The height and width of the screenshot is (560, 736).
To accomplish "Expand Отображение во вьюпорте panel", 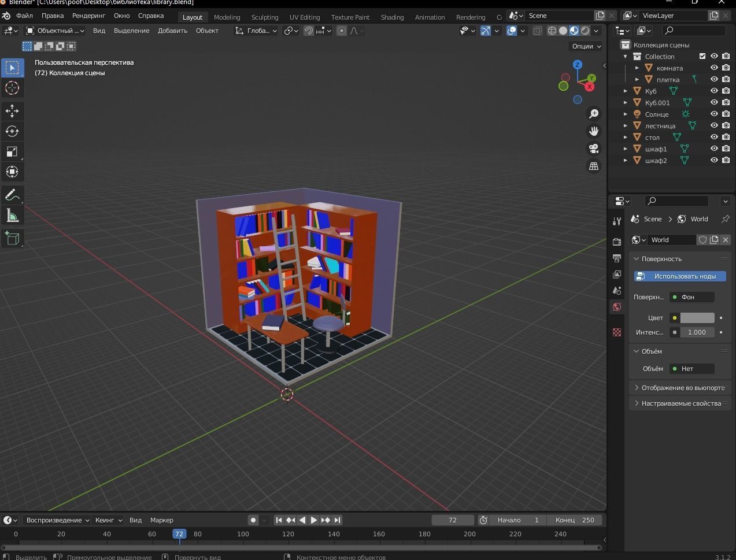I will (680, 388).
